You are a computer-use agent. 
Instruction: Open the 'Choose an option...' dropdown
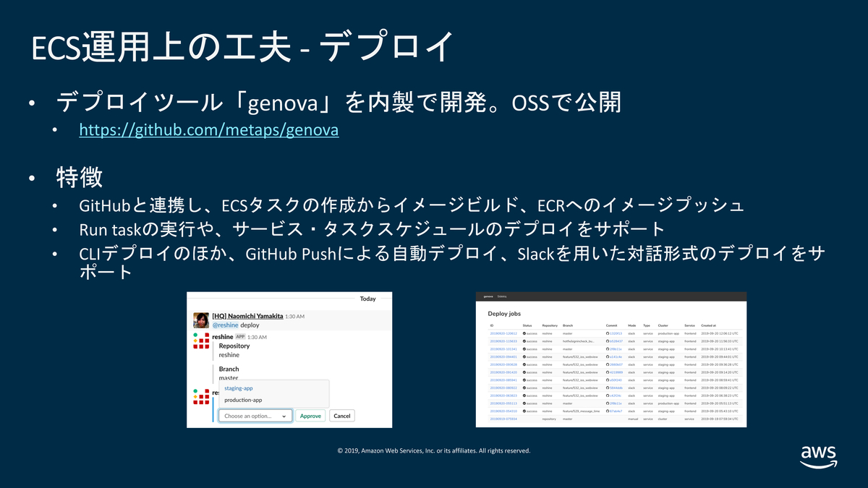255,416
